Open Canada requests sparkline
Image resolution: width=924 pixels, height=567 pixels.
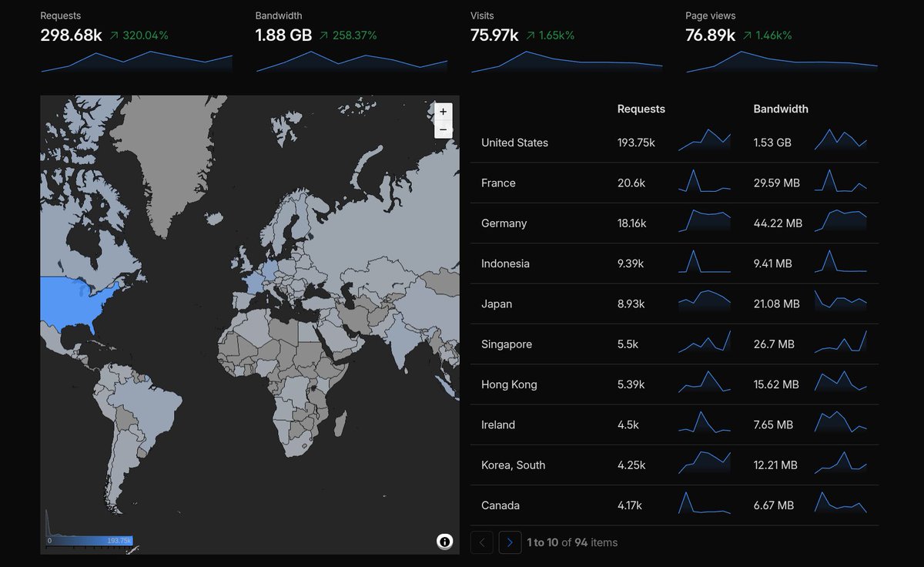705,503
